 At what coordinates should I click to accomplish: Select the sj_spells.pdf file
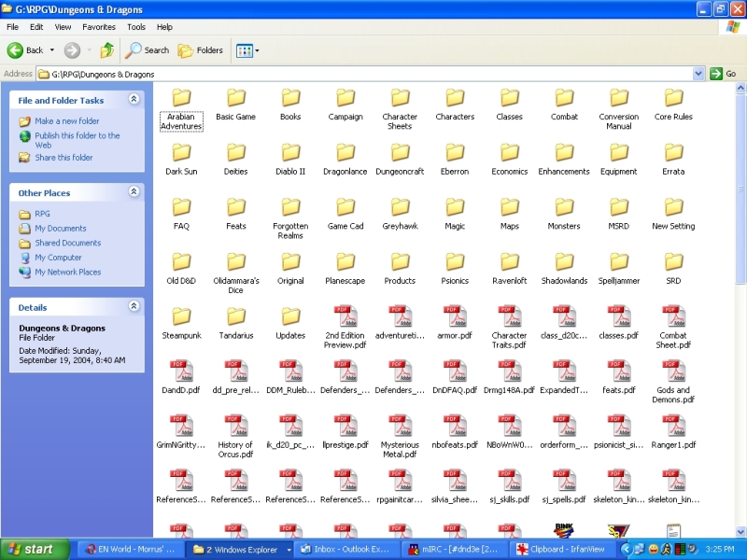pyautogui.click(x=564, y=487)
